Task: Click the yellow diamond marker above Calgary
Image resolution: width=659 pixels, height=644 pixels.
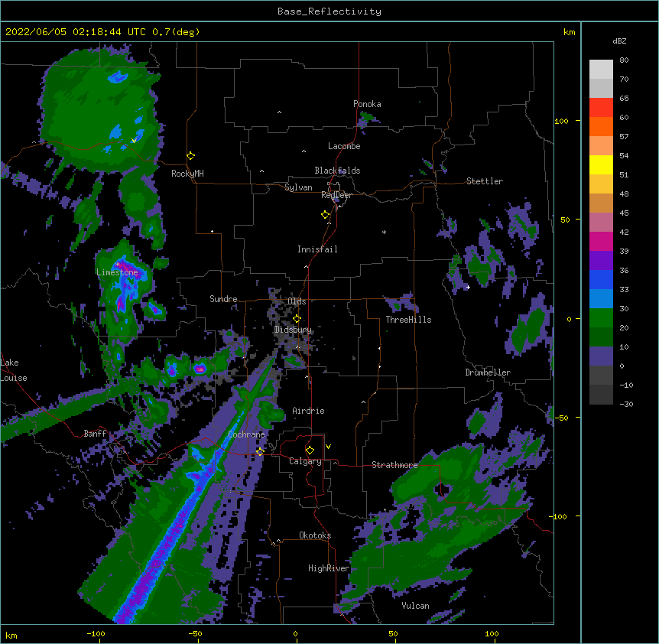Action: point(310,450)
